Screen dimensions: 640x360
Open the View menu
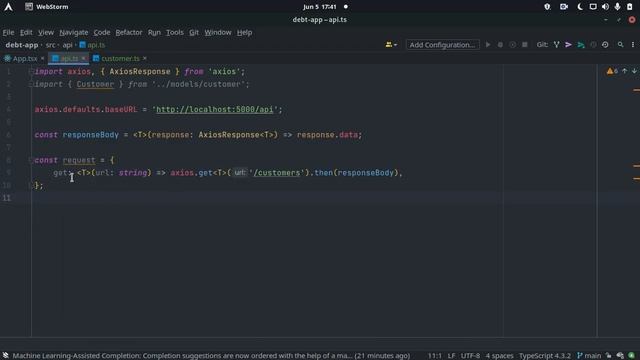click(46, 32)
